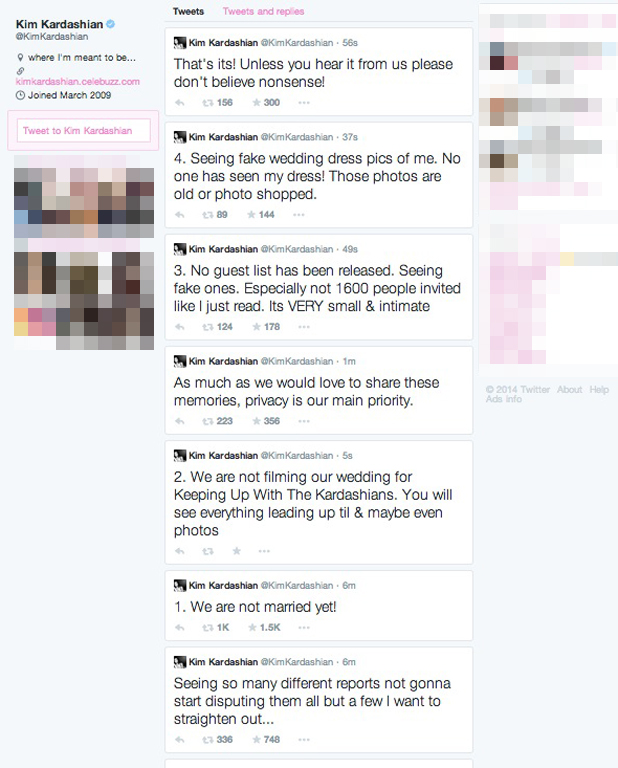Open more options on "not married yet" tweet
618x768 pixels.
304,628
